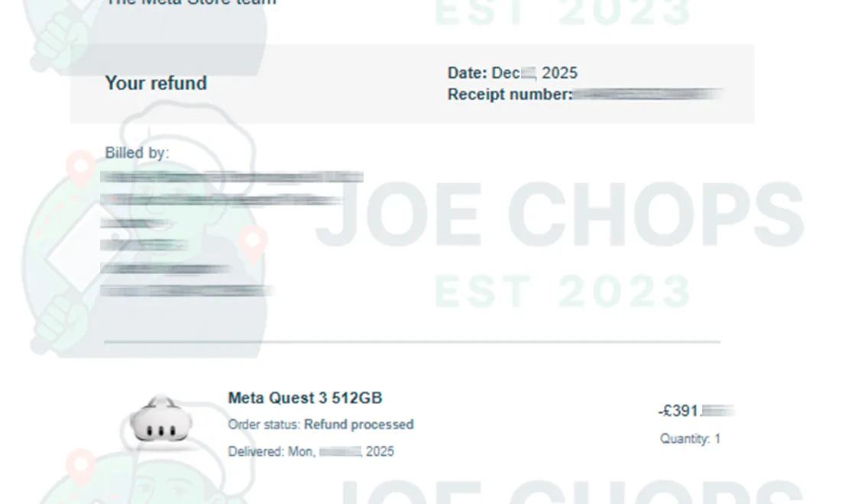848x504 pixels.
Task: Click The Meta Store team signature text
Action: (191, 3)
